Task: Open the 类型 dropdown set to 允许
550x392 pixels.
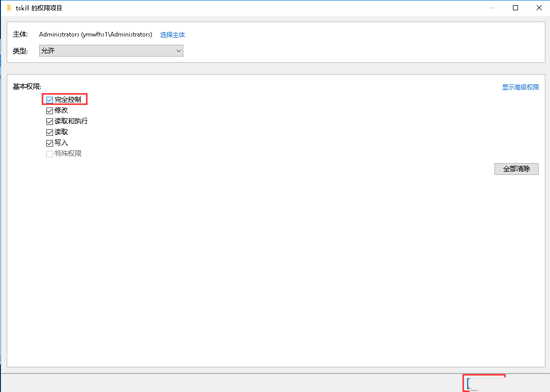Action: (x=111, y=51)
